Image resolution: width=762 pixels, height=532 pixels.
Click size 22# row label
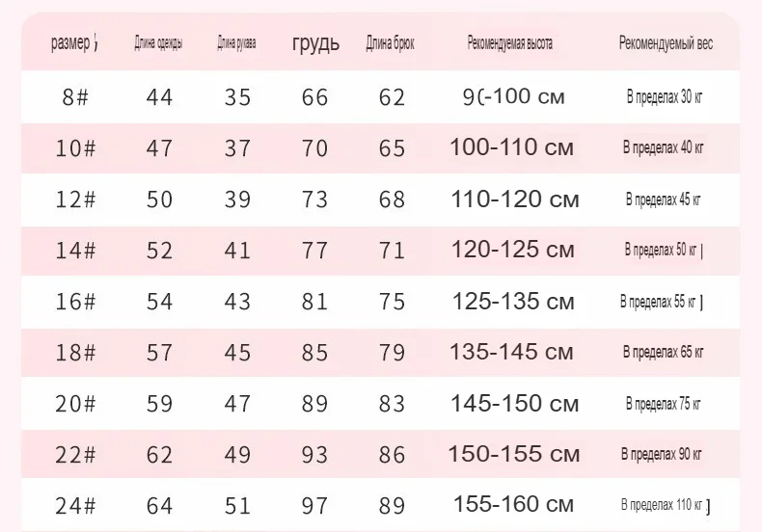point(75,455)
